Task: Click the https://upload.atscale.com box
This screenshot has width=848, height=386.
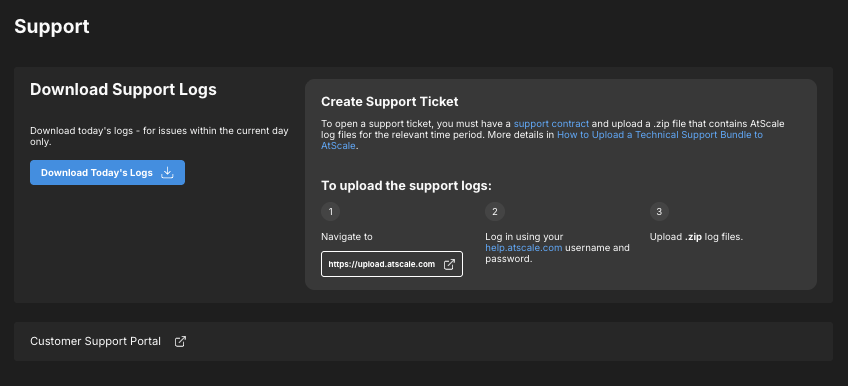Action: pos(392,264)
